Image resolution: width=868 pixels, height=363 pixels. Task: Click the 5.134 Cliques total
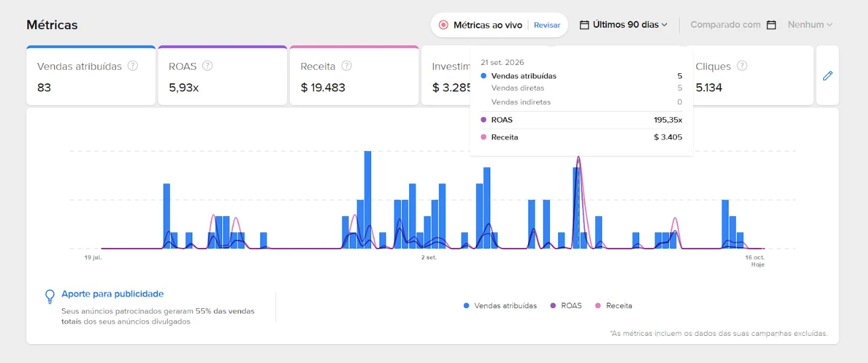coord(709,88)
